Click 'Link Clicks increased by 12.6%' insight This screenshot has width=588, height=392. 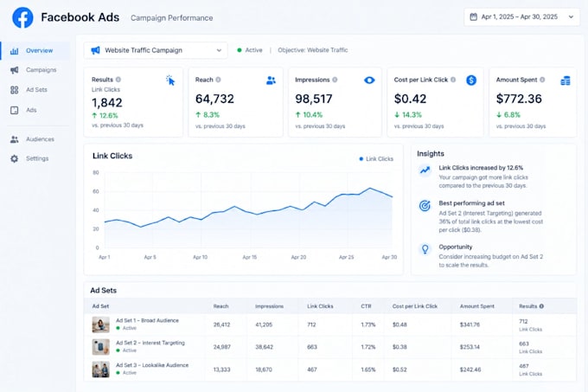(x=481, y=168)
